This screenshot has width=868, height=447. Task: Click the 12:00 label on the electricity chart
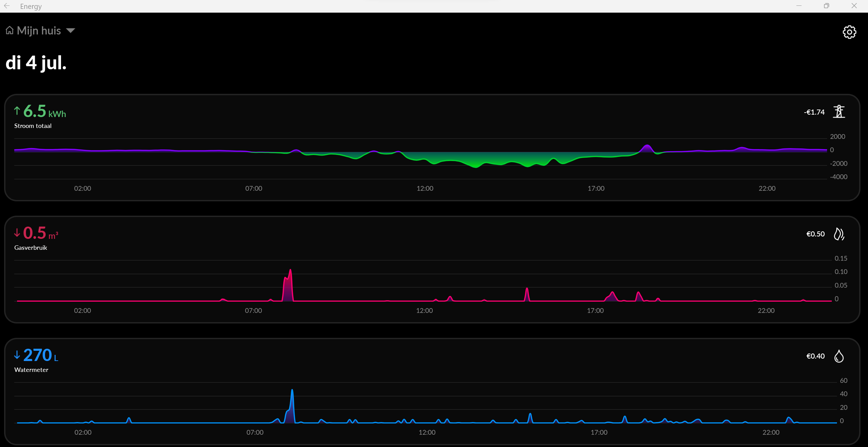click(x=425, y=188)
